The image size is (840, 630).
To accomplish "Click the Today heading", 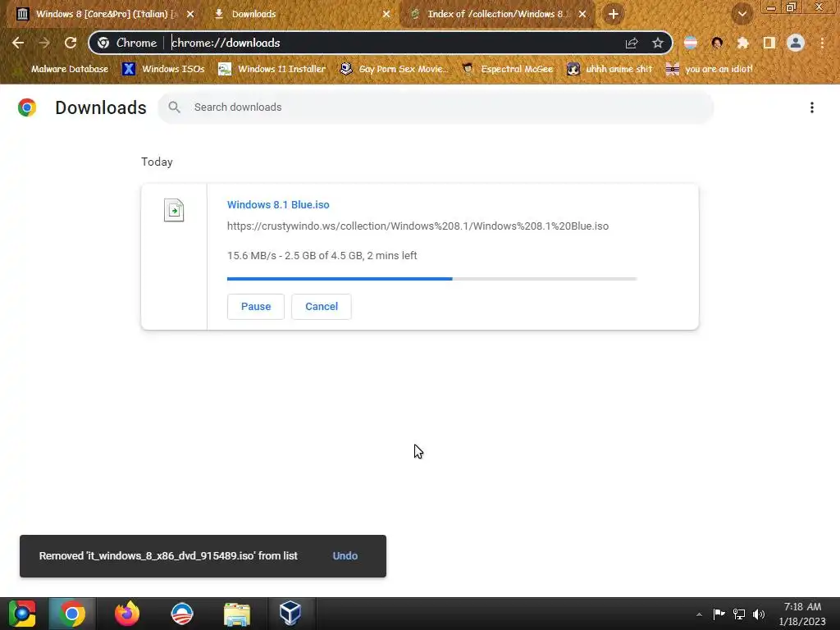I will [157, 162].
